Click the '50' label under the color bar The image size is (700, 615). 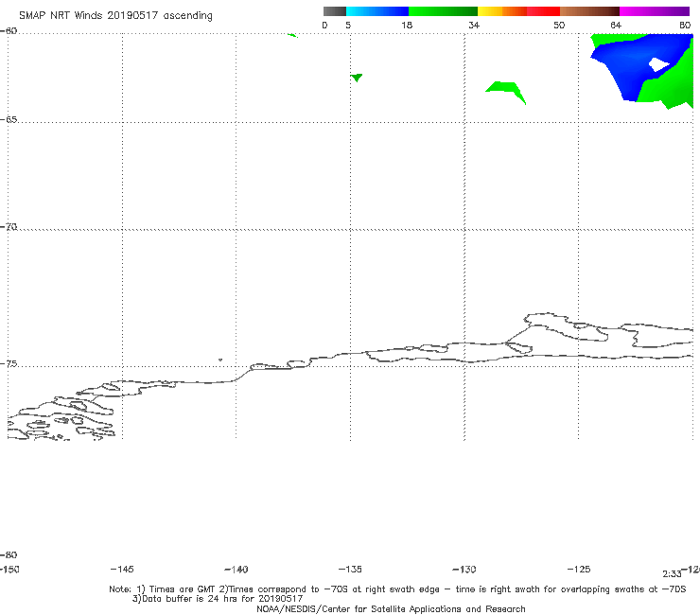(559, 25)
